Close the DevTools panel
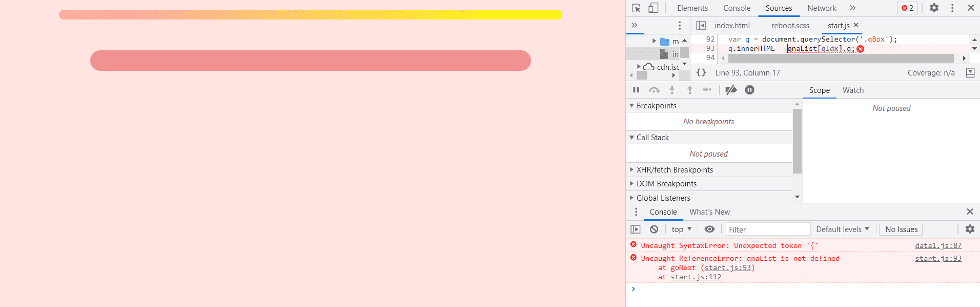This screenshot has width=980, height=307. click(971, 8)
